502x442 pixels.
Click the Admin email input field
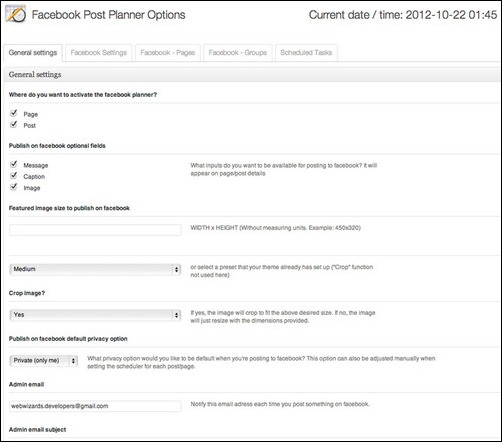coord(95,406)
